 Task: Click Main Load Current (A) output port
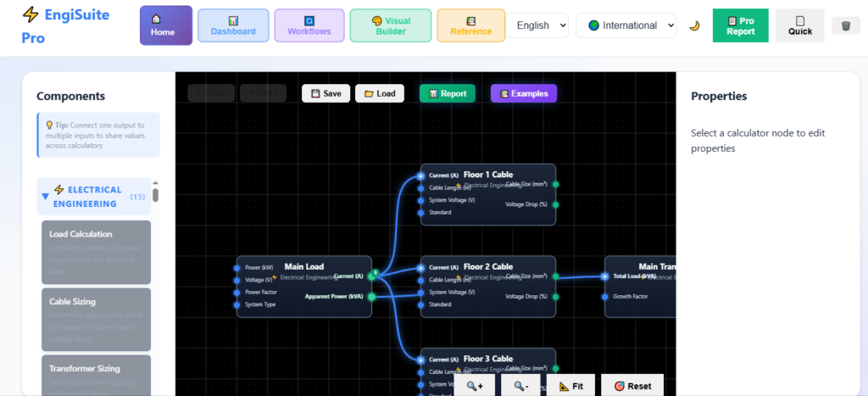pyautogui.click(x=371, y=276)
